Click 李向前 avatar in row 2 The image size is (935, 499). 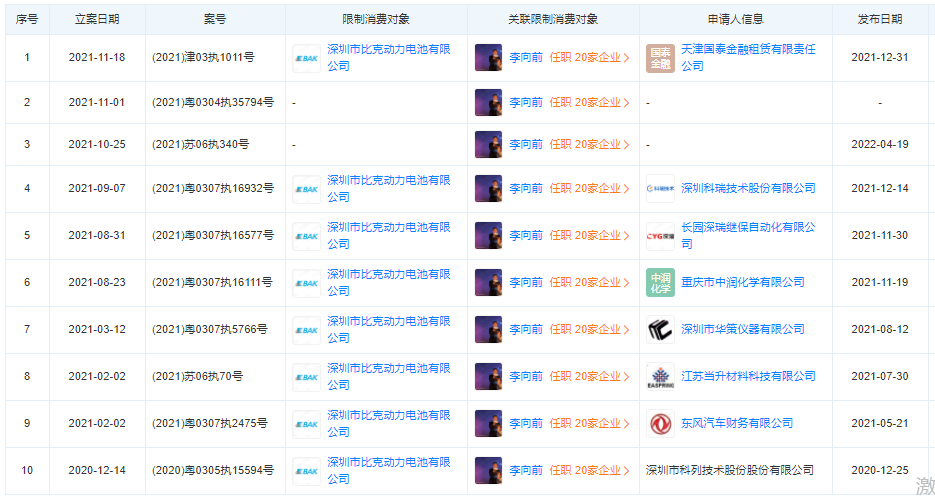488,103
